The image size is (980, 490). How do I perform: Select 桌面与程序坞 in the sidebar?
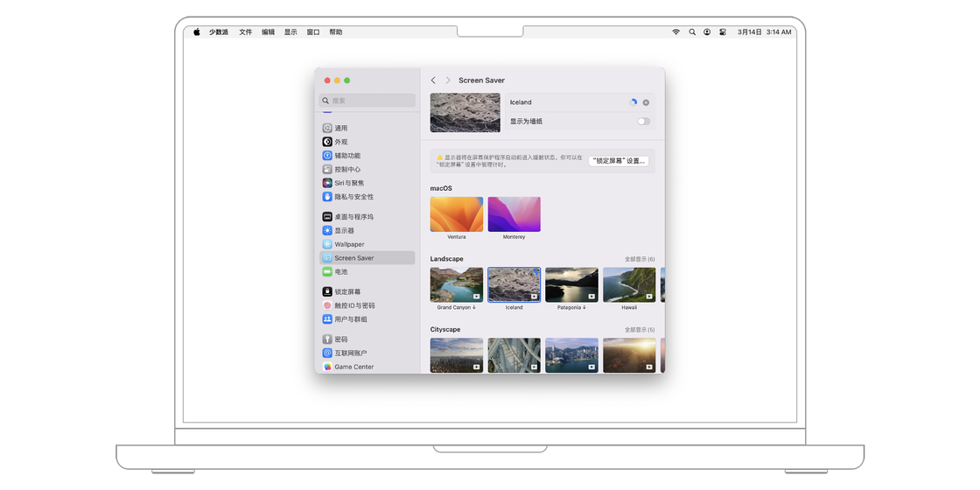point(367,217)
